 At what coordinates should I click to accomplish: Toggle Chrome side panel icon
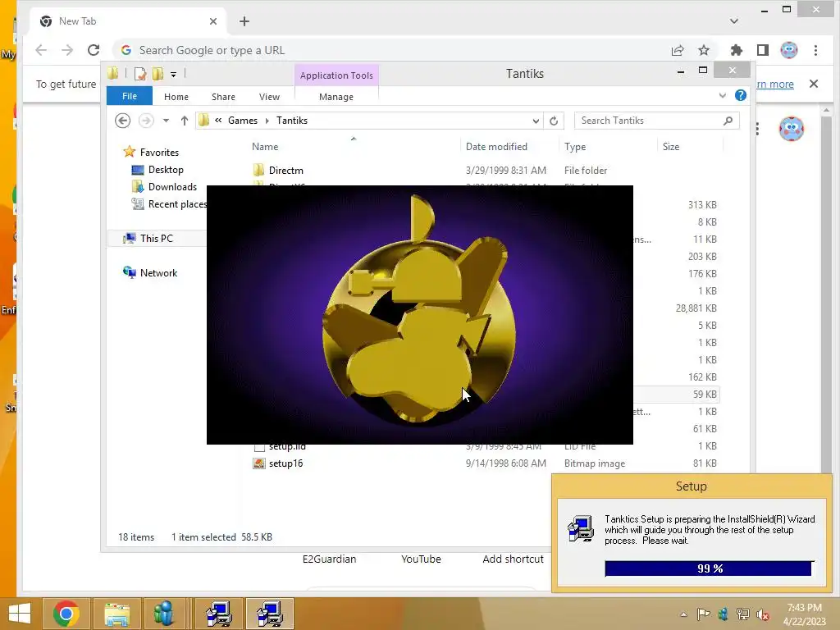click(763, 50)
